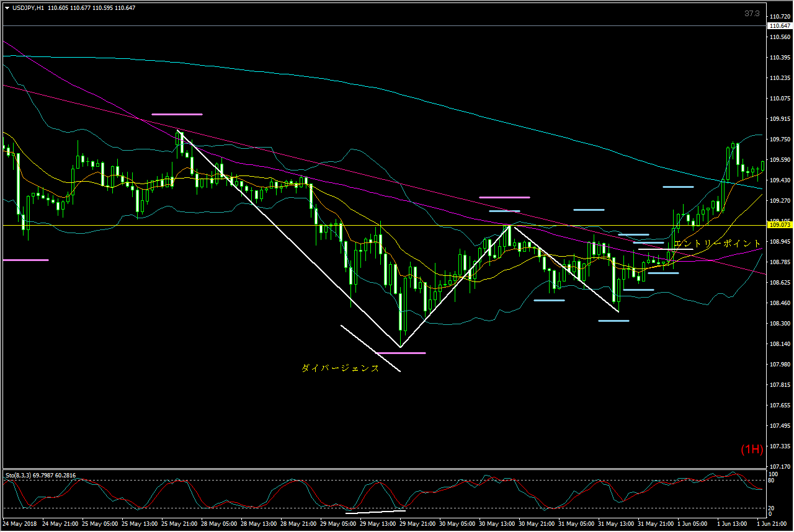Click the 108.785 price scale label

click(780, 262)
